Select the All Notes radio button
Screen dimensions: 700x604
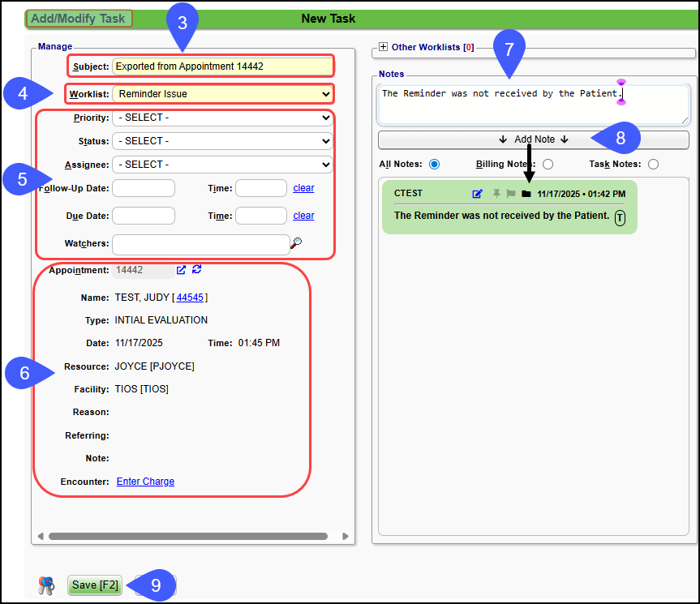point(434,165)
